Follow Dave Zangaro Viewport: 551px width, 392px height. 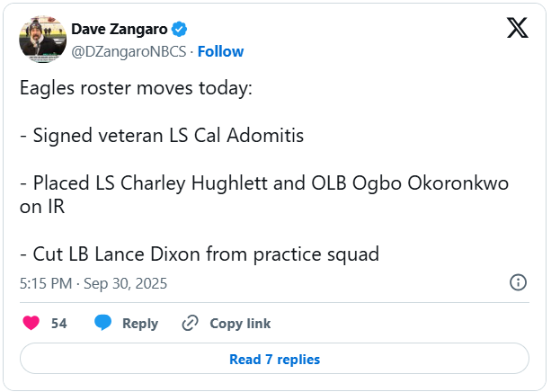[x=221, y=51]
